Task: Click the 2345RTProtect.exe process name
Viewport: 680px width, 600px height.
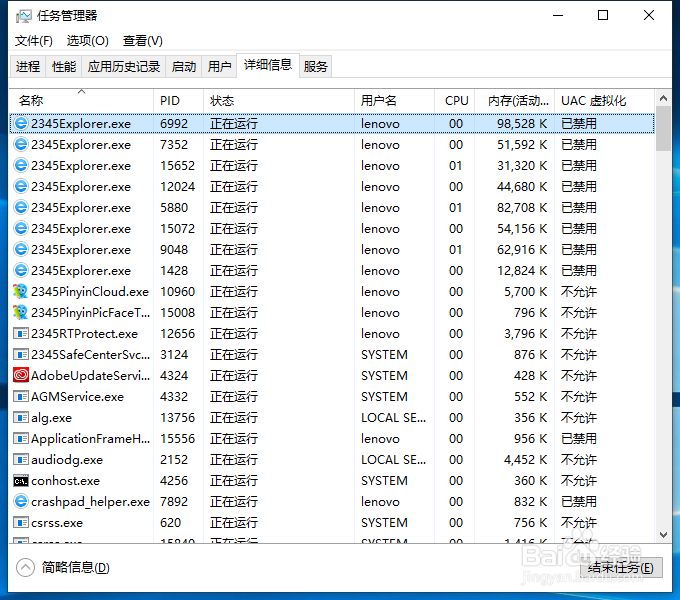Action: 85,334
